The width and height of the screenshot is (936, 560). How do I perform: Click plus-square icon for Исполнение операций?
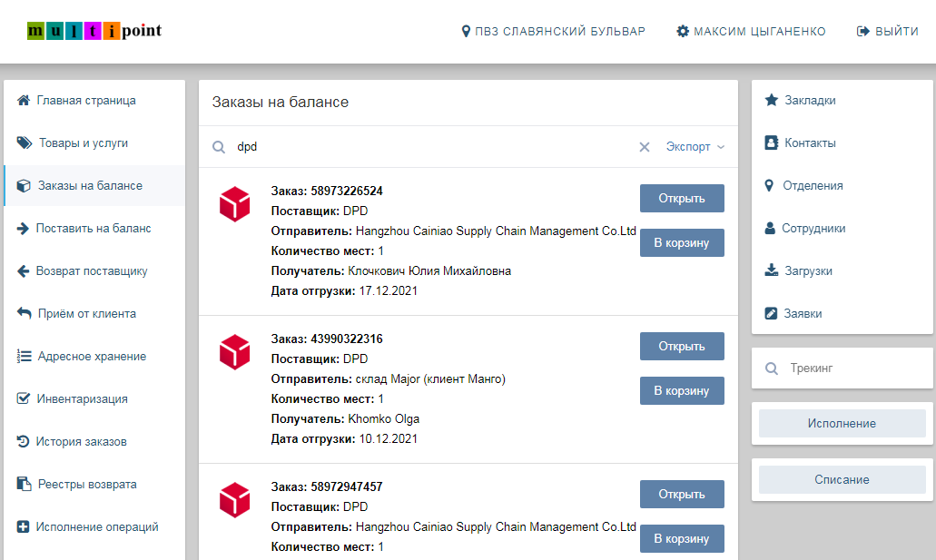click(23, 526)
